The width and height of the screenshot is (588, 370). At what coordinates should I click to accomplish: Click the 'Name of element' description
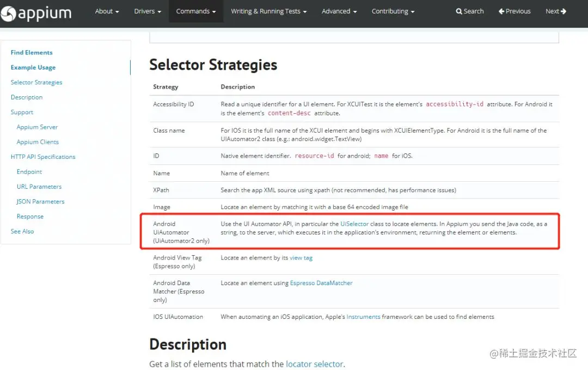pos(245,173)
